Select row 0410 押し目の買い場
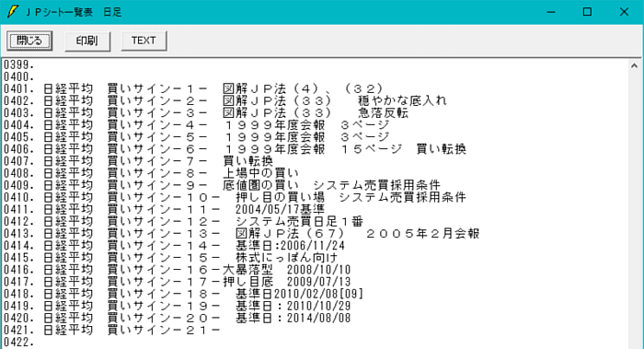This screenshot has width=644, height=349. tap(235, 197)
